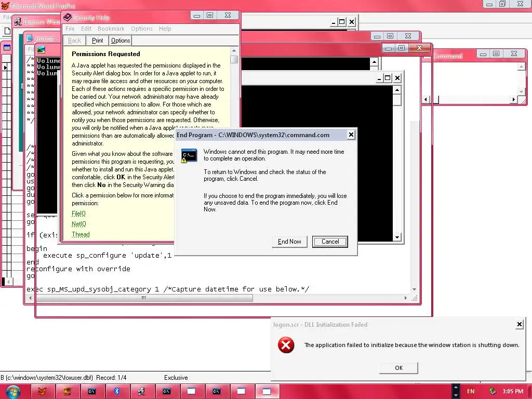Click the table browse window icon

[7, 48]
